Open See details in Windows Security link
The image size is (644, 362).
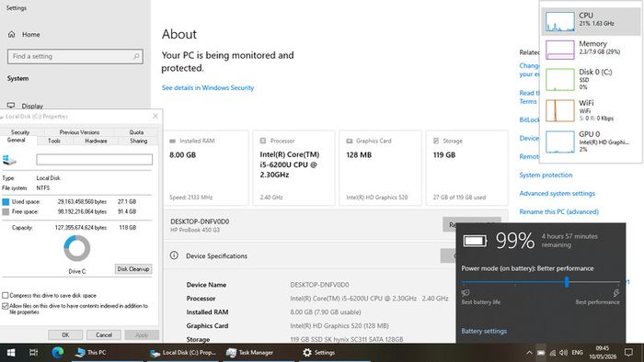(x=208, y=87)
